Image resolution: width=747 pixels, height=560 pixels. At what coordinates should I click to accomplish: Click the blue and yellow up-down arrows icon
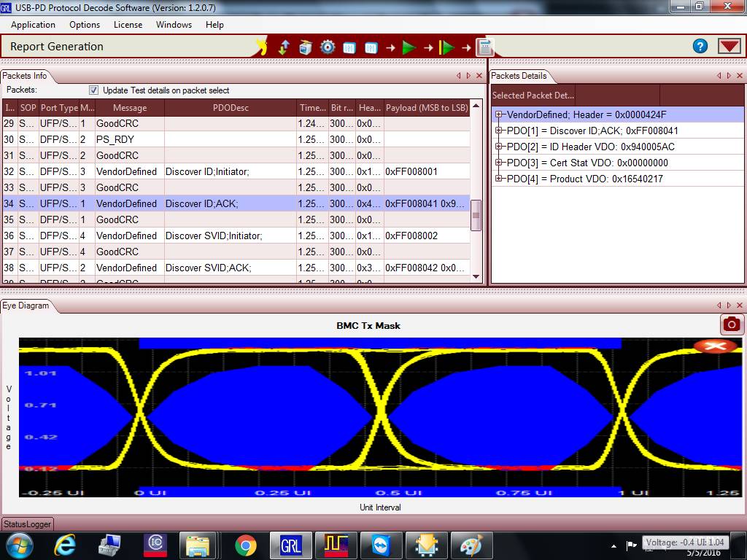[285, 47]
